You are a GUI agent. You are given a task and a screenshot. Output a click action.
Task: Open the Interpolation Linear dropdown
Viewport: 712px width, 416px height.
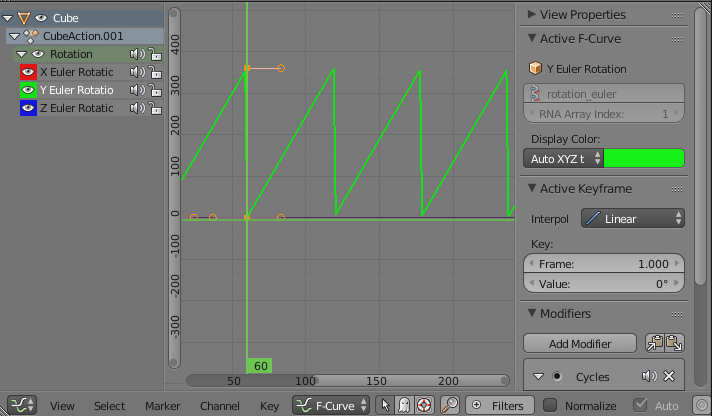[x=632, y=218]
